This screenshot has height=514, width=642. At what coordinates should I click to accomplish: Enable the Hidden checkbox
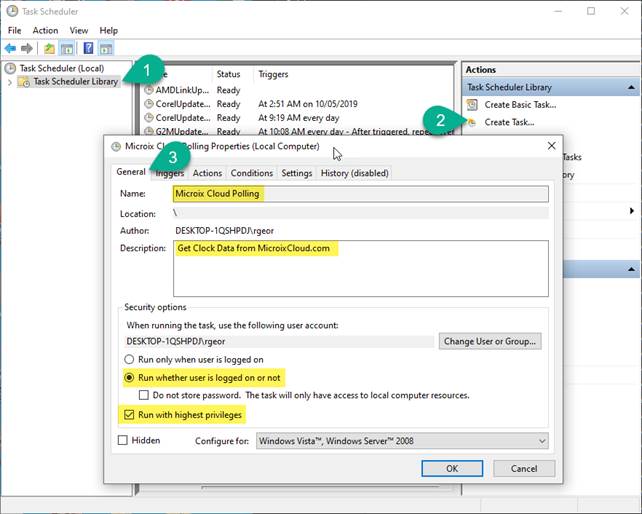123,440
